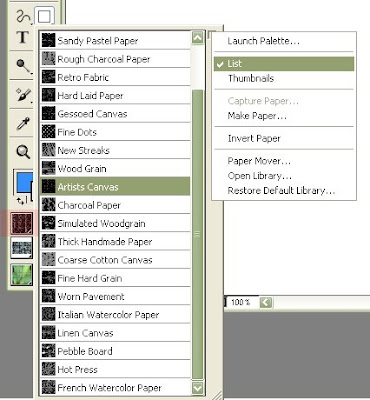Viewport: 370px width, 400px height.
Task: Select Hot Press paper
Action: (115, 369)
